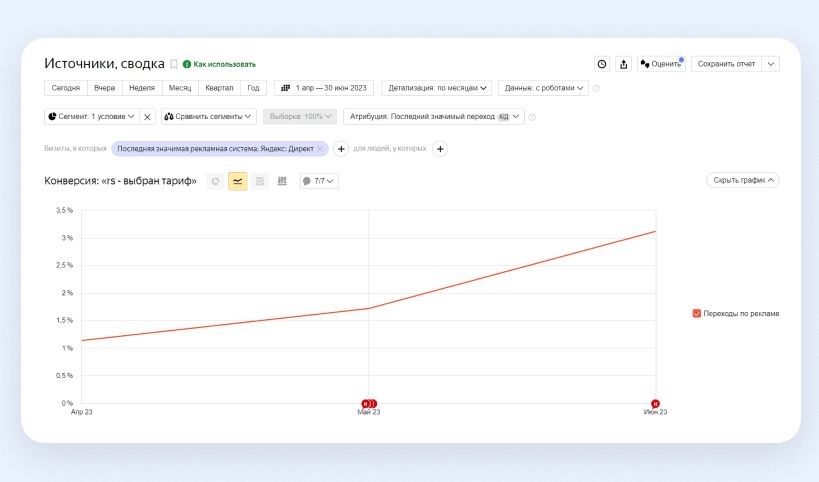819x482 pixels.
Task: Toggle the 'Переходы по рекламе' legend checkbox
Action: coord(697,313)
